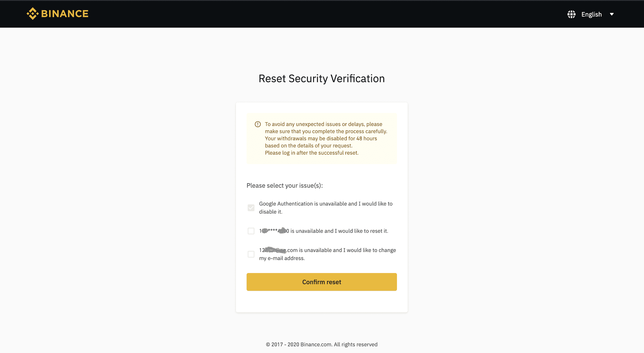644x353 pixels.
Task: Click the Confirm reset button
Action: point(321,282)
